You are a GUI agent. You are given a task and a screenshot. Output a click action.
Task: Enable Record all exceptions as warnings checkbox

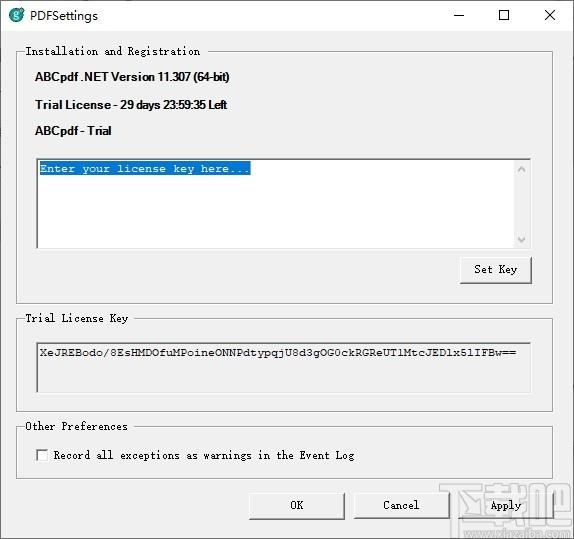(x=42, y=455)
